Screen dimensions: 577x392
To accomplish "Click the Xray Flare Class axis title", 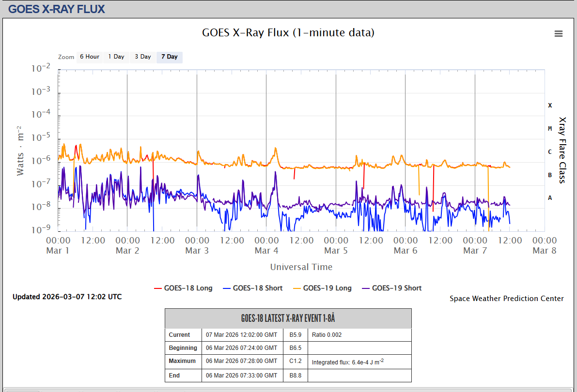I will click(x=562, y=150).
